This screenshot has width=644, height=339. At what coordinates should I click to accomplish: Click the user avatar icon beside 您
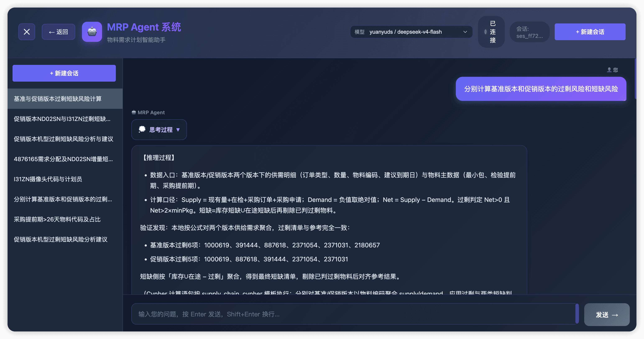point(609,70)
